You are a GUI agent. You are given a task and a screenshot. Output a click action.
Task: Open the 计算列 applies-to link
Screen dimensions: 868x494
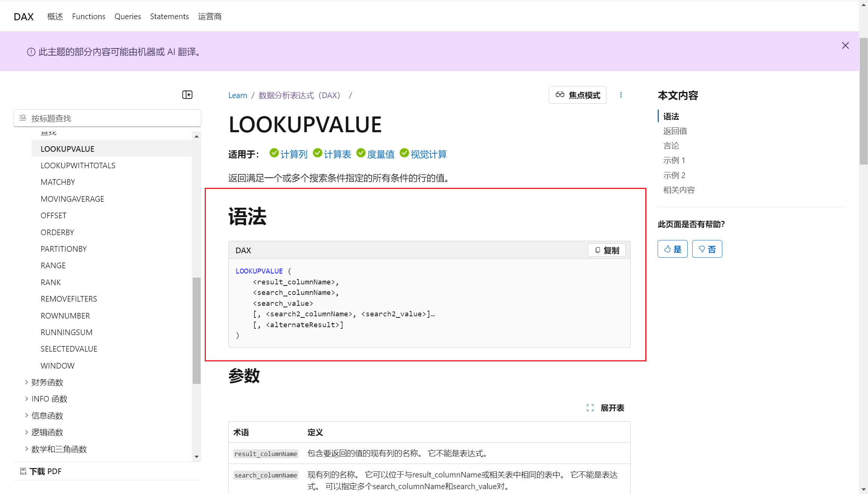(x=293, y=154)
